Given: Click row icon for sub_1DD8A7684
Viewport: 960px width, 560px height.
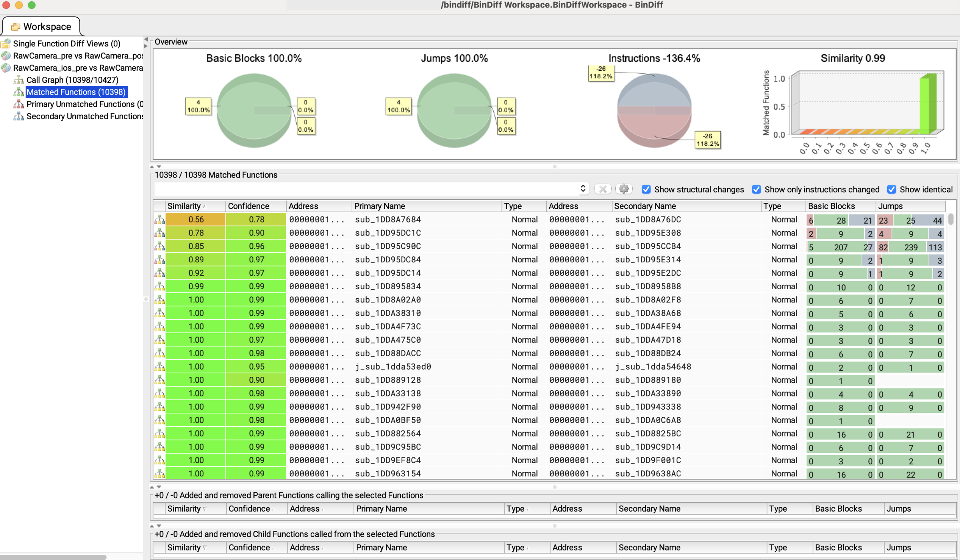Looking at the screenshot, I should pyautogui.click(x=160, y=220).
